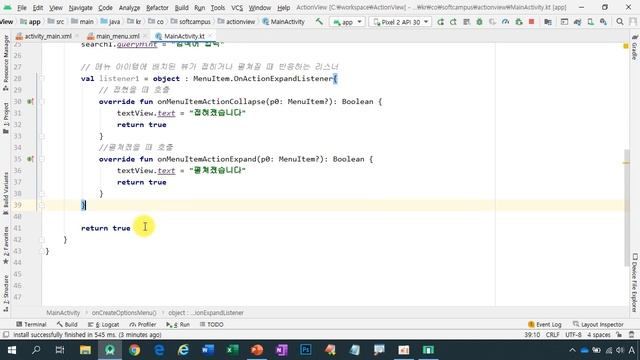Open the SDK Manager icon
The width and height of the screenshot is (640, 360).
click(x=603, y=22)
